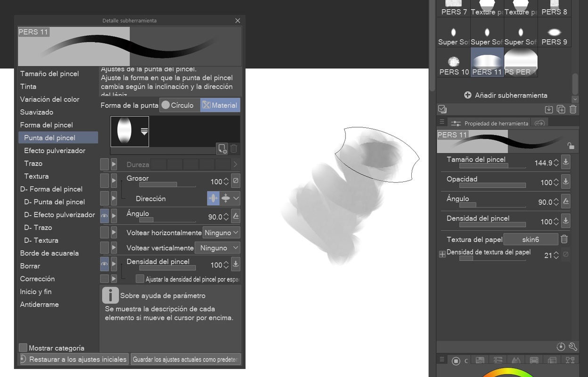
Task: Expand the Voltear horizontalmente row arrow
Action: (x=114, y=232)
